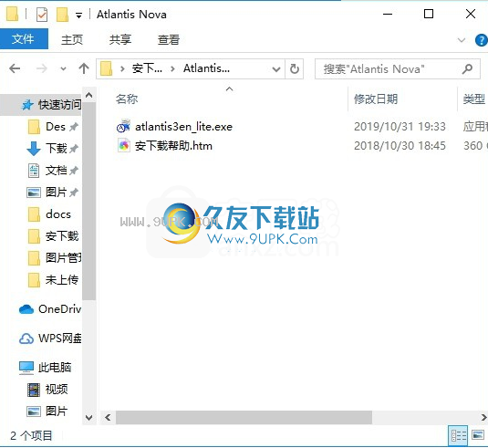The image size is (488, 448).
Task: Click the horizontal scrollbar thumb in the file list
Action: click(x=244, y=417)
